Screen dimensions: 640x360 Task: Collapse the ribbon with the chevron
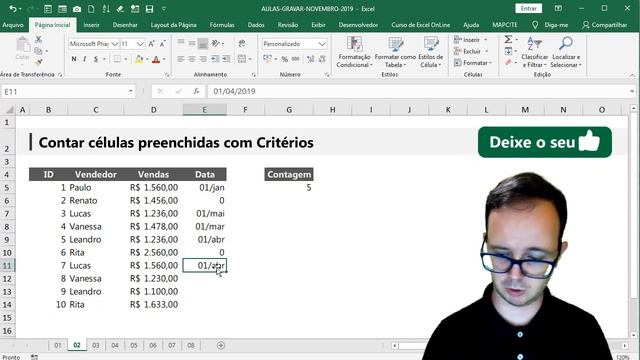(x=632, y=75)
